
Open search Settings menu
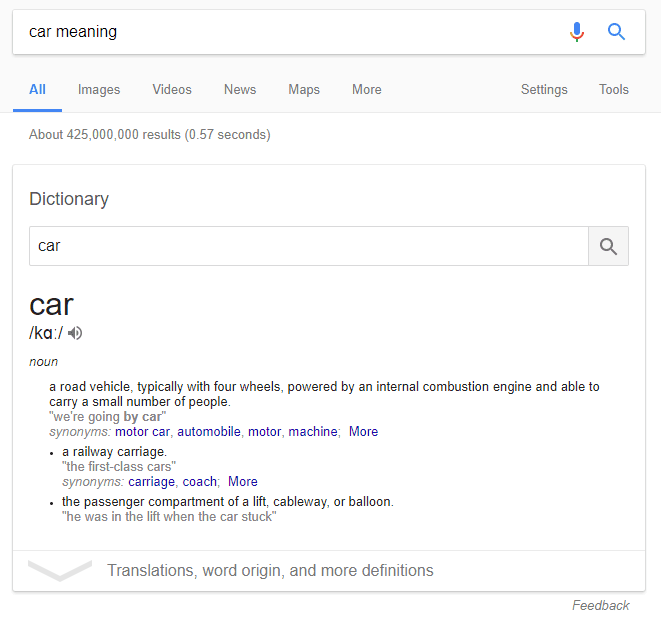[544, 90]
